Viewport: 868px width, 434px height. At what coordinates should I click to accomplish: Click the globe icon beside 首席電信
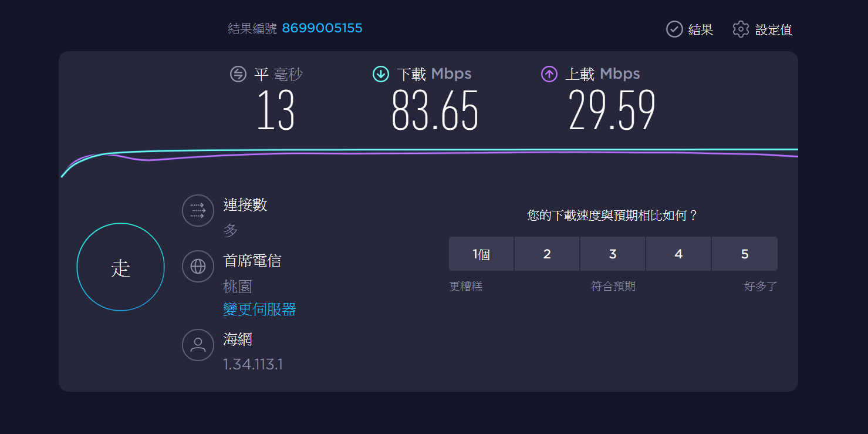198,267
